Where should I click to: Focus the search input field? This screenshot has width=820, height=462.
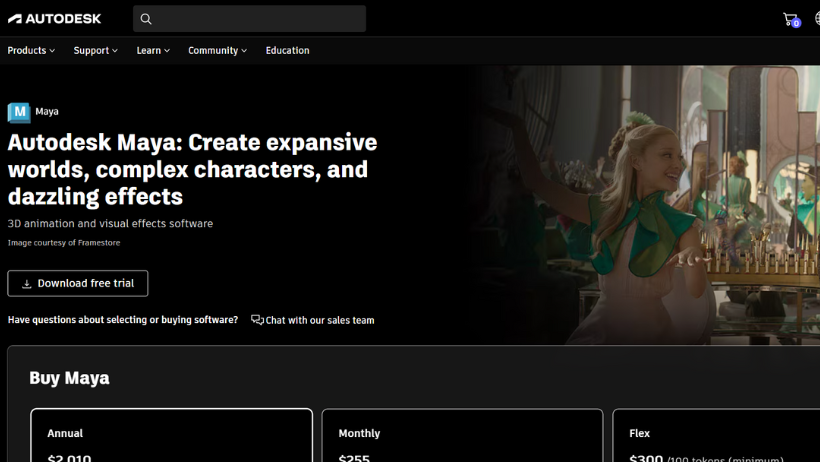(x=249, y=19)
